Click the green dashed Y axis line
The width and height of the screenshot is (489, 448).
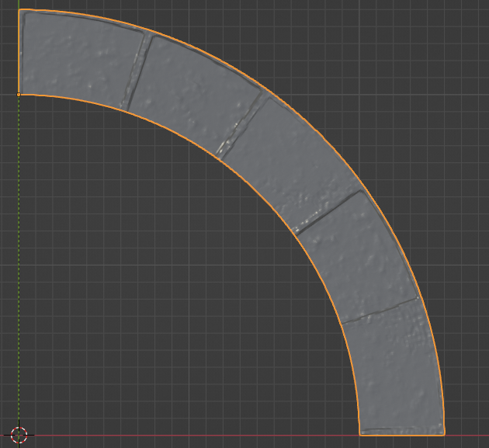tap(19, 249)
